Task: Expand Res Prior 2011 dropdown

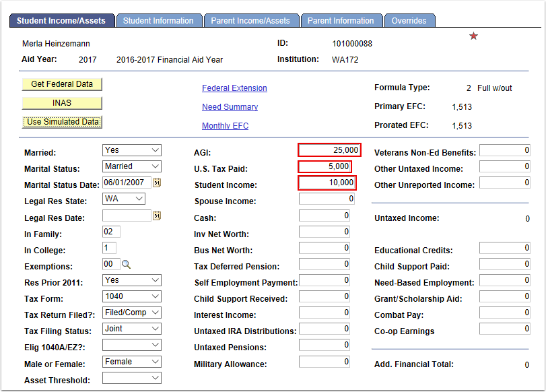Action: pyautogui.click(x=132, y=280)
